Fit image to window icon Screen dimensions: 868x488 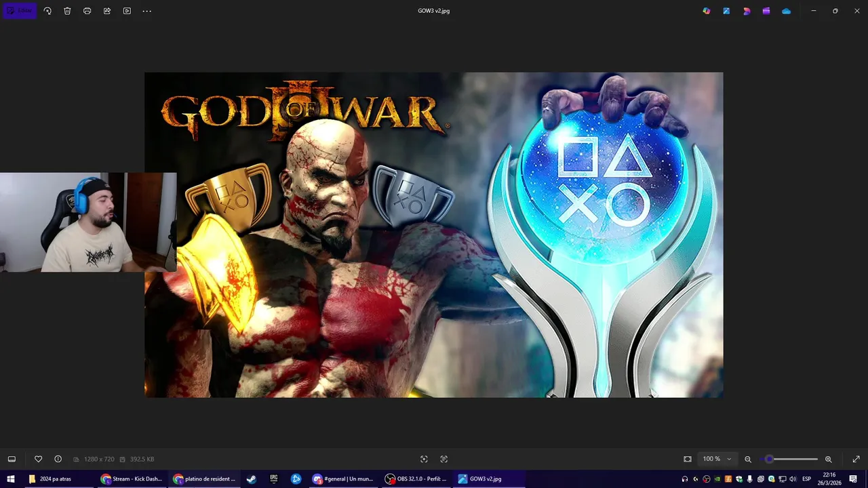[x=688, y=459]
